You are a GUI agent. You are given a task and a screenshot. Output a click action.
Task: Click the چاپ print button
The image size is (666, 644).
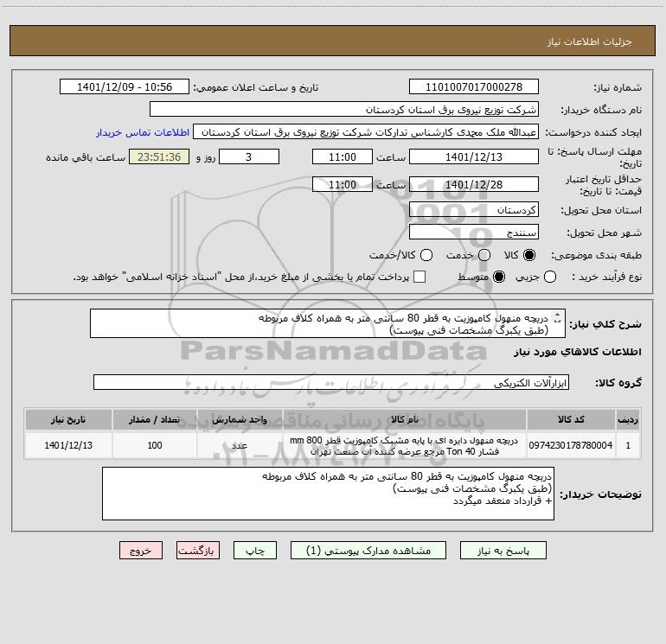coord(255,551)
